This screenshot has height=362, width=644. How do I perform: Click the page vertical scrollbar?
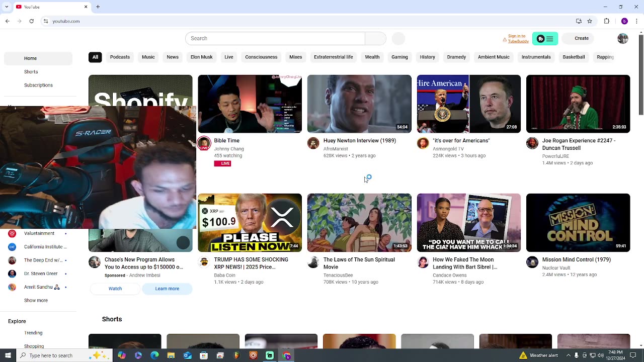point(640,75)
